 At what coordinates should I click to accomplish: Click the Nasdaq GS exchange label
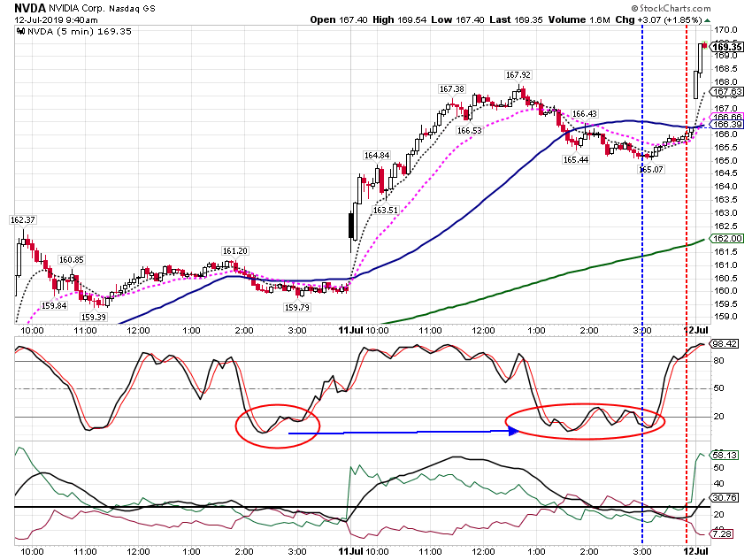[x=131, y=9]
